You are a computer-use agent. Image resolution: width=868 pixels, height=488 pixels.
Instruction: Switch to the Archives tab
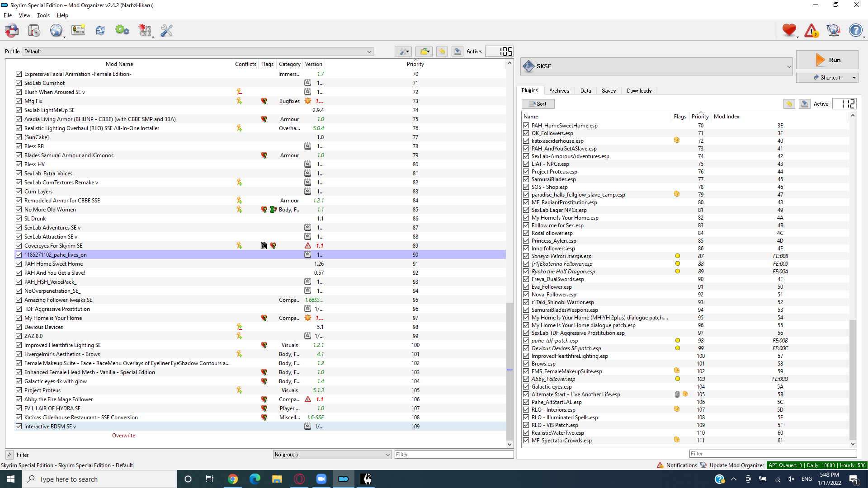click(559, 91)
